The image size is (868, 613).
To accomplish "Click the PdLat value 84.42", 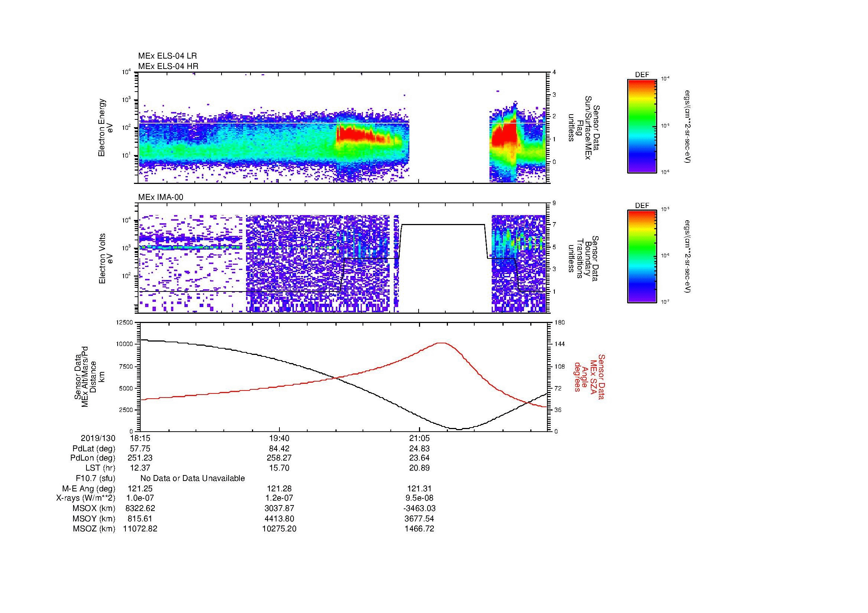I will click(x=279, y=449).
